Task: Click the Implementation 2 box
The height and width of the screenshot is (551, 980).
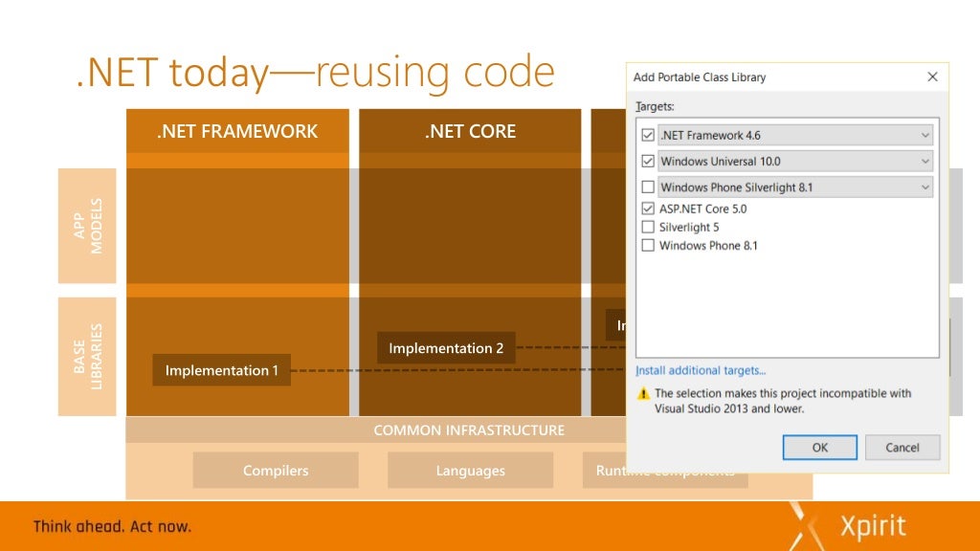Action: [x=446, y=348]
